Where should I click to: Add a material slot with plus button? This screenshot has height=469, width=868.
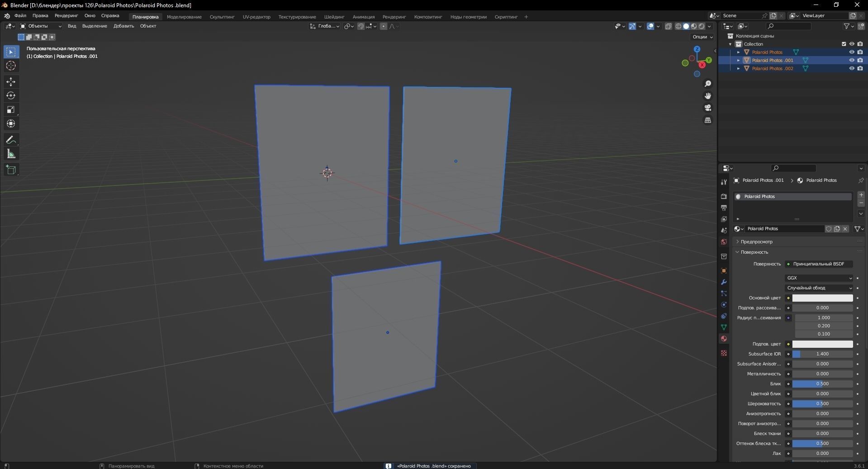(x=861, y=195)
